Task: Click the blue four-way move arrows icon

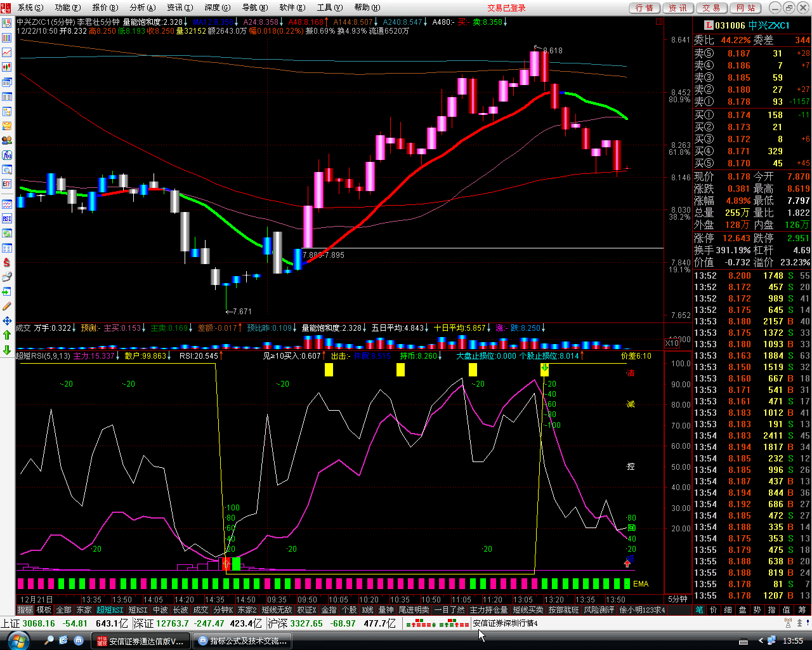Action: click(7, 321)
